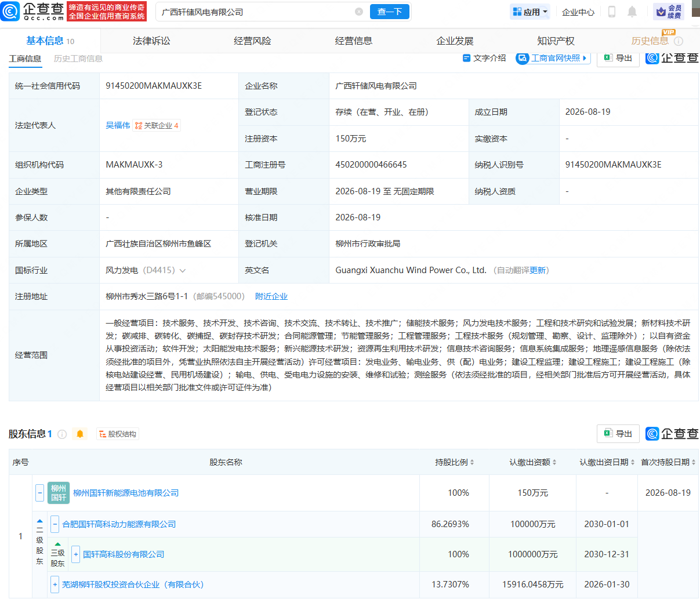The height and width of the screenshot is (599, 700).
Task: Open 文字介绍 text description
Action: click(484, 58)
